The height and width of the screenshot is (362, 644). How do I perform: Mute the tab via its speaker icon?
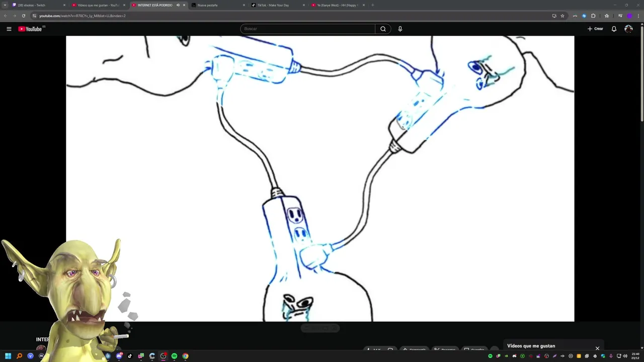(178, 5)
